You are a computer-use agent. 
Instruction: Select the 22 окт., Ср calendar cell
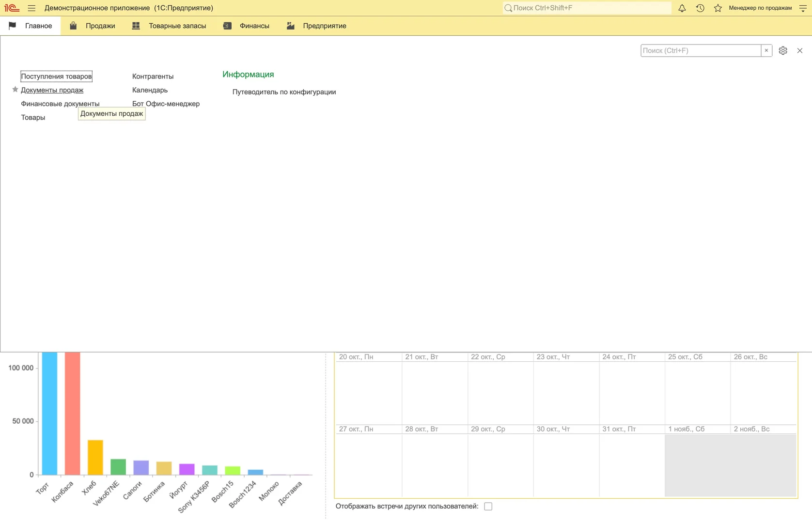[x=500, y=392]
